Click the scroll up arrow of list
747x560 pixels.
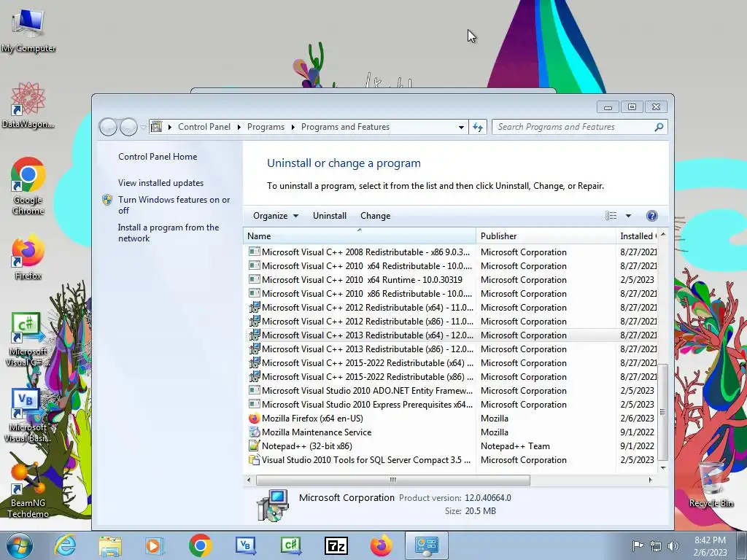point(662,234)
